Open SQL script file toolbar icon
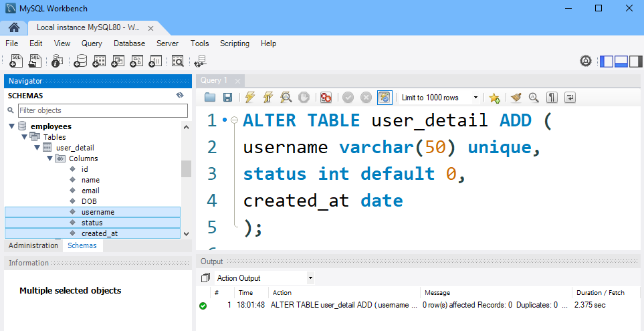644x331 pixels. pyautogui.click(x=35, y=61)
